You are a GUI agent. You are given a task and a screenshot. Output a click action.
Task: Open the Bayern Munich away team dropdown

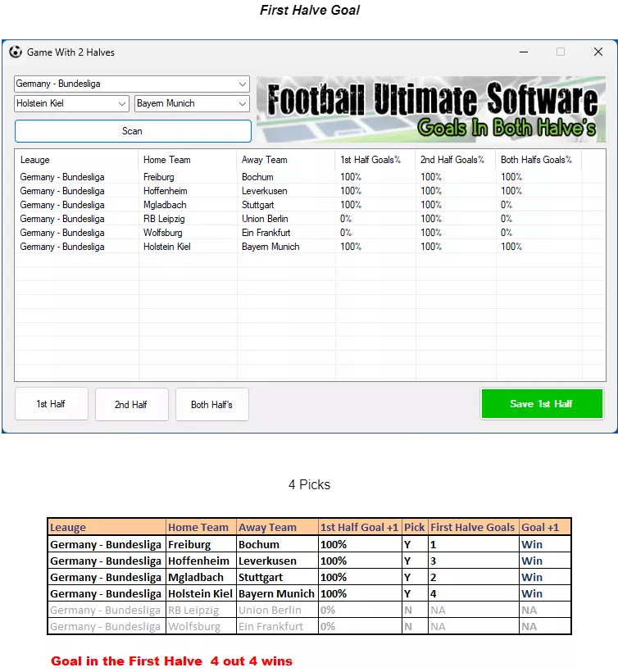coord(192,103)
